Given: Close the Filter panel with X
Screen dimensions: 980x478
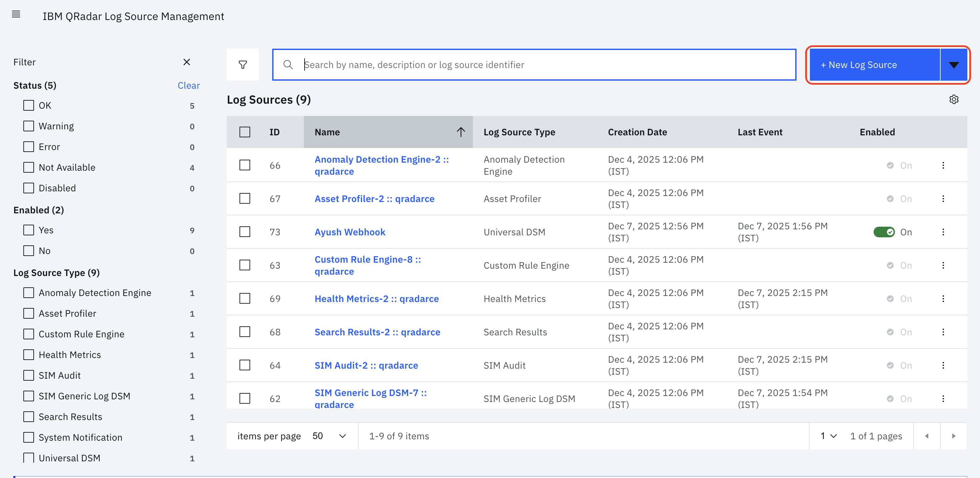Looking at the screenshot, I should tap(186, 62).
